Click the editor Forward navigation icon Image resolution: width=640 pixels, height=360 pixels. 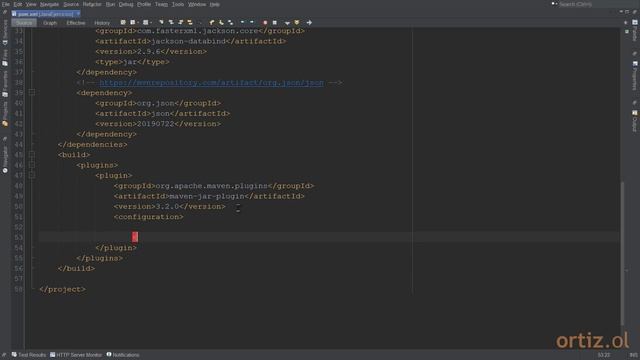(x=145, y=22)
